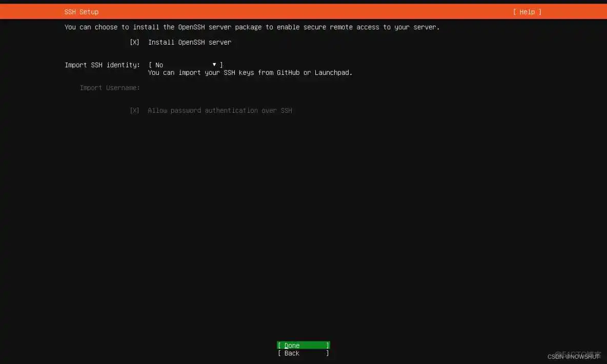Activate the highlighted Done control

[x=302, y=345]
